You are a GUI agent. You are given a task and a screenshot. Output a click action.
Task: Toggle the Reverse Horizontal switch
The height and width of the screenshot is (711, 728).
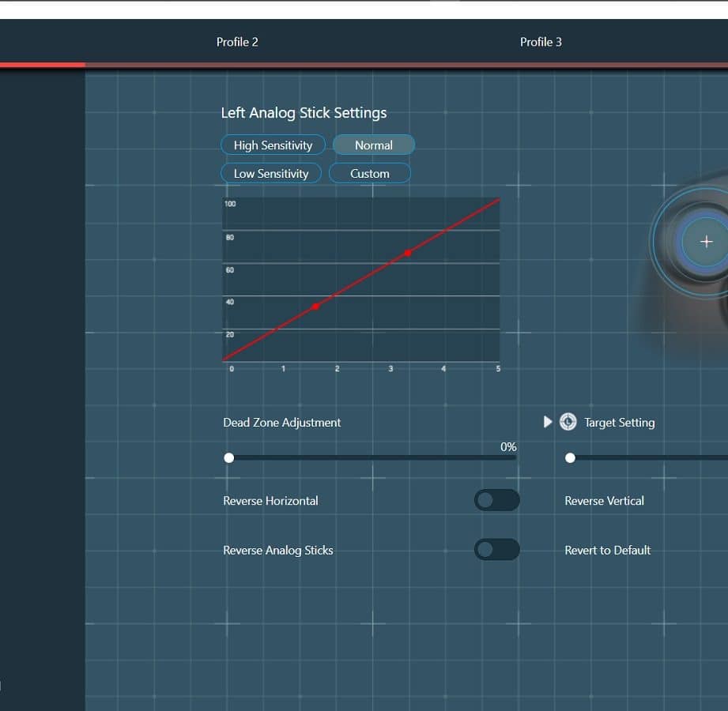pyautogui.click(x=496, y=500)
